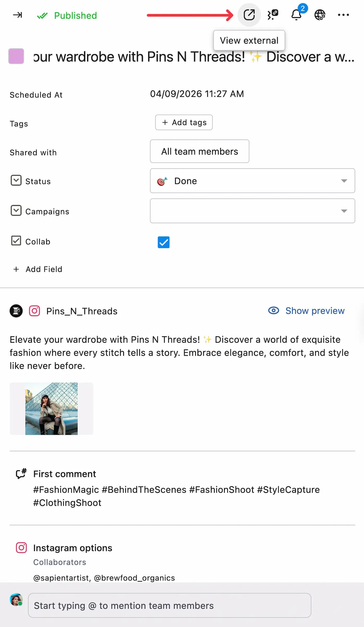The image size is (364, 627).
Task: Open the three-dots more options menu
Action: tap(343, 15)
